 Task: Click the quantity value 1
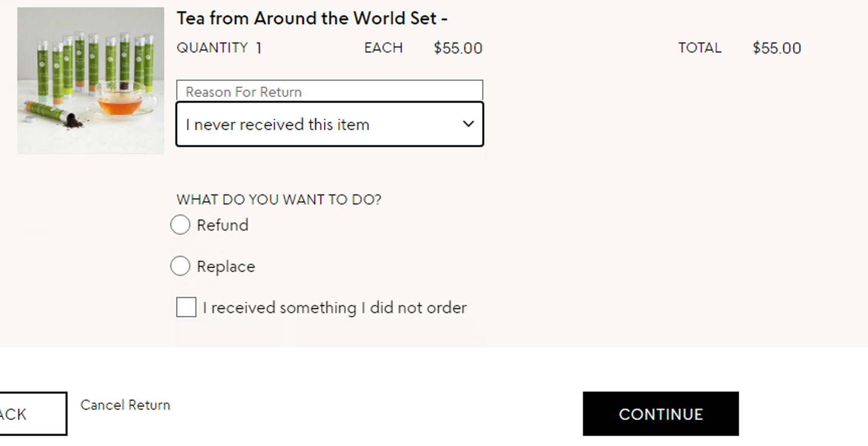pos(259,48)
